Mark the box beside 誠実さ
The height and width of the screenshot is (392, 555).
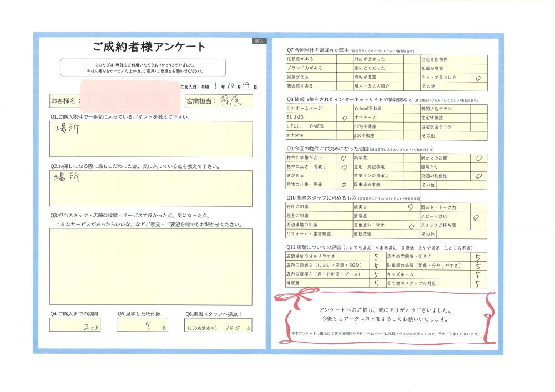tap(411, 207)
